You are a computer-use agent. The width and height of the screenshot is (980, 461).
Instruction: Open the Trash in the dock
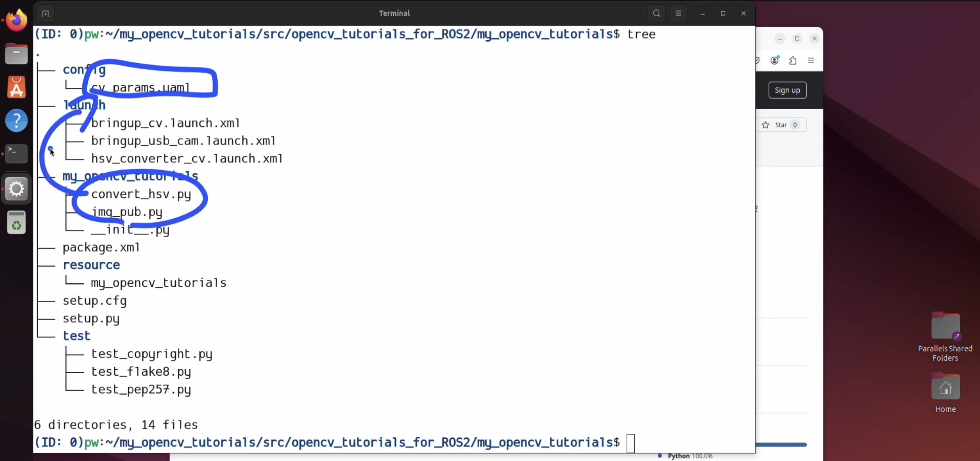pyautogui.click(x=16, y=223)
